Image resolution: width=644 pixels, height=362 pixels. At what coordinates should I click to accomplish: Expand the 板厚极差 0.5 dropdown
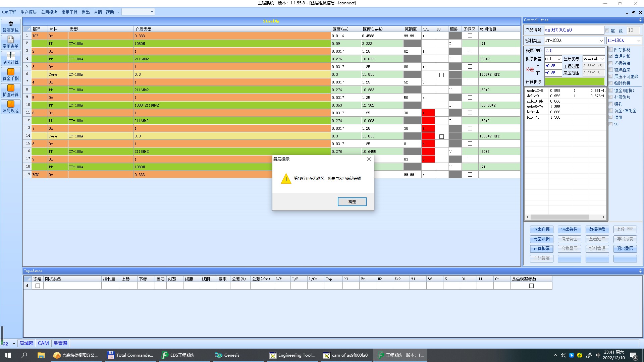click(x=559, y=59)
